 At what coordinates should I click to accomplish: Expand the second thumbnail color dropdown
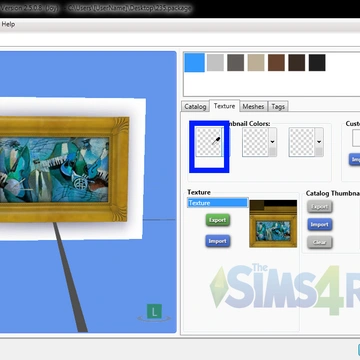click(272, 142)
